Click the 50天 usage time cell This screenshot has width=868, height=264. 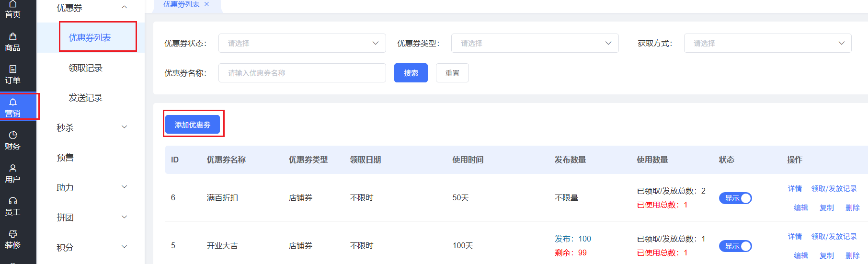(x=461, y=198)
